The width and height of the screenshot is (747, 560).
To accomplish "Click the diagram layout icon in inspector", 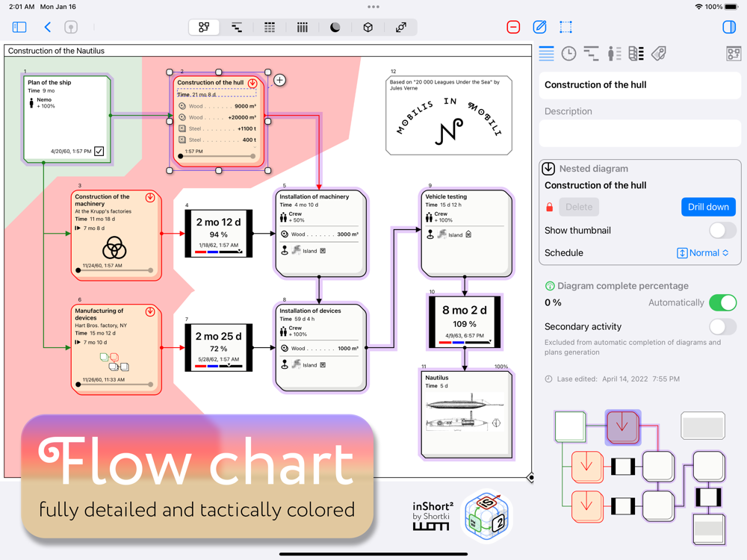I will [x=734, y=53].
